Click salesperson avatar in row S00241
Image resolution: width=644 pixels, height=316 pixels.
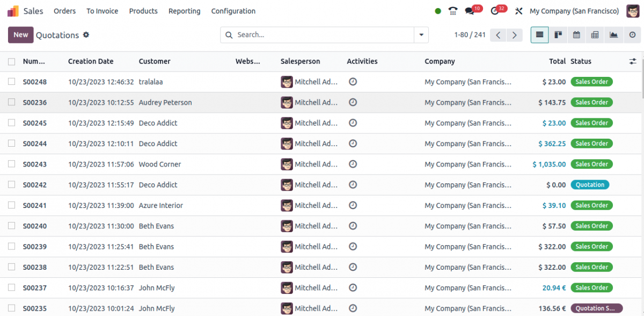click(x=287, y=205)
